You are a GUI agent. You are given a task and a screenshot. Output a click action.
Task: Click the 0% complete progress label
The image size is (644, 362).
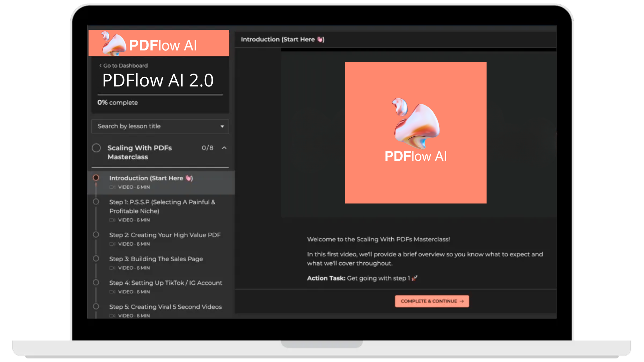click(x=118, y=103)
